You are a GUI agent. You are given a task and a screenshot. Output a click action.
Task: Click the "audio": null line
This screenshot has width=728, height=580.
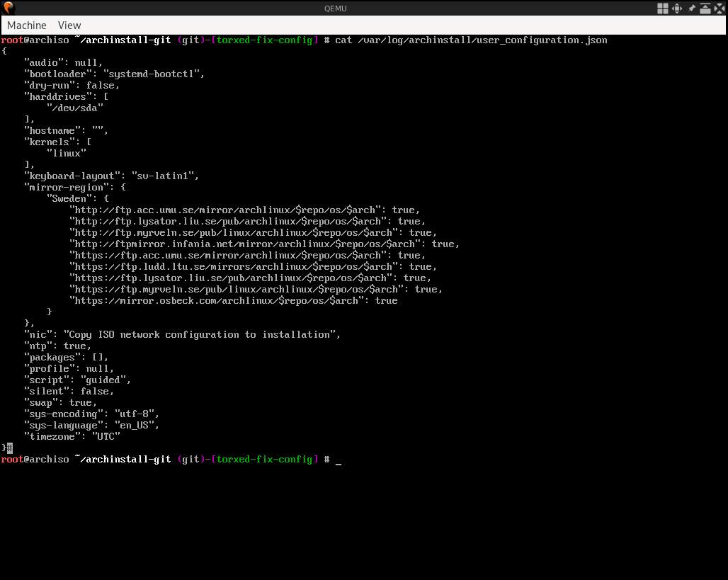63,63
